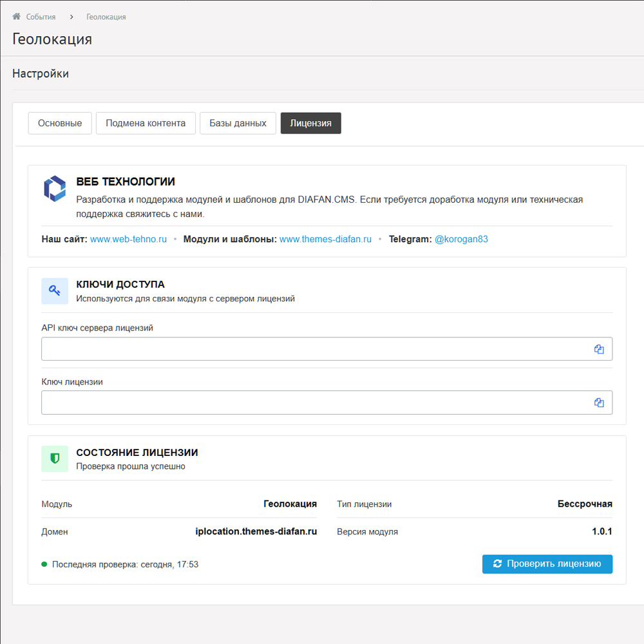Go to События in breadcrumb
Screen dimensions: 644x644
41,17
